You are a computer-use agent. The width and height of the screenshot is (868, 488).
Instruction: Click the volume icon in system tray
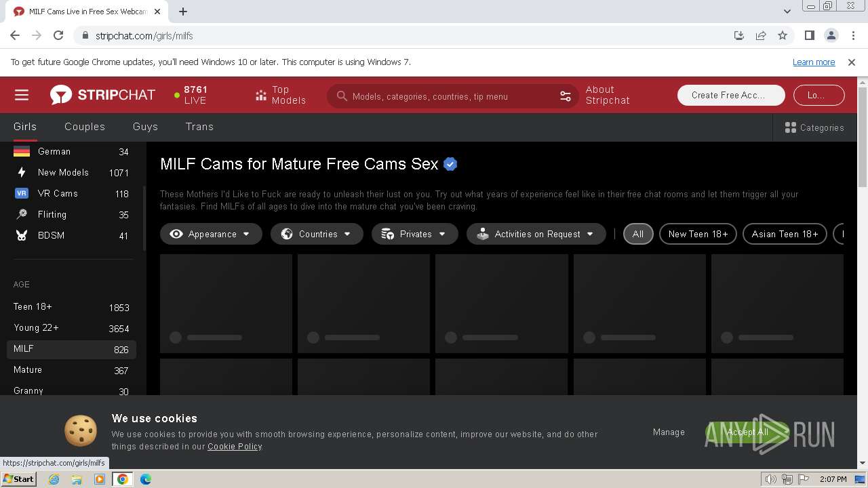[770, 479]
